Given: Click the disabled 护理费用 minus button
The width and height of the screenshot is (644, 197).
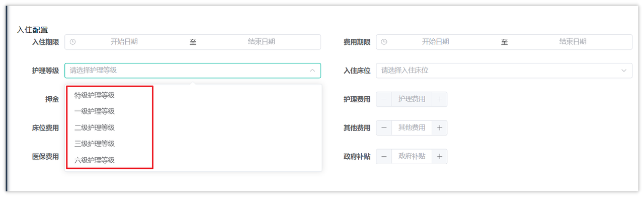Looking at the screenshot, I should tap(384, 99).
